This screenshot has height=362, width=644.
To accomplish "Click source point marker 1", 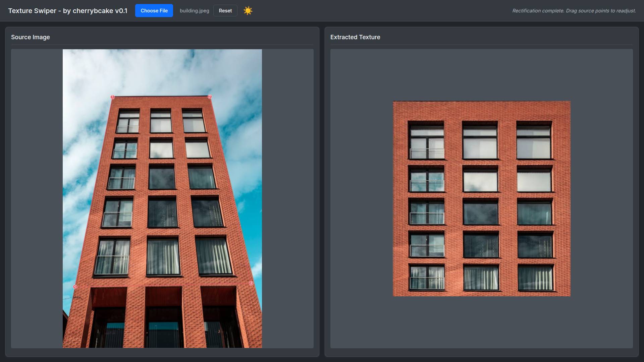I will point(113,97).
